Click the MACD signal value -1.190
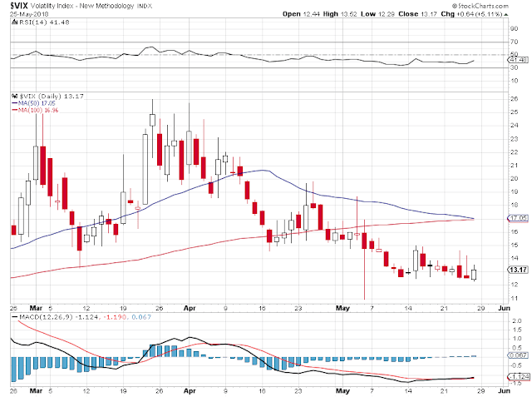 (x=115, y=317)
